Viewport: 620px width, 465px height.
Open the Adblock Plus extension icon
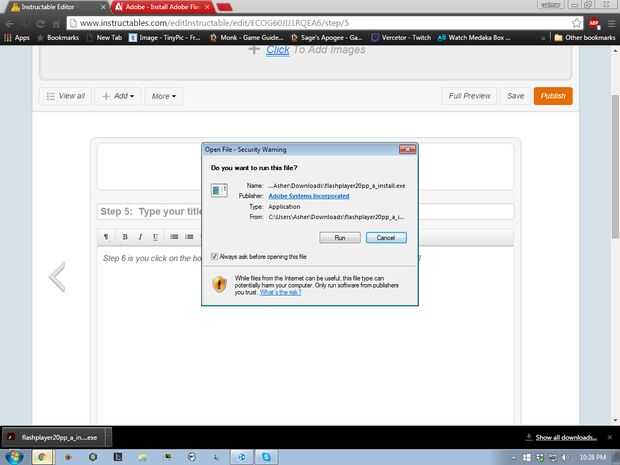[x=594, y=24]
